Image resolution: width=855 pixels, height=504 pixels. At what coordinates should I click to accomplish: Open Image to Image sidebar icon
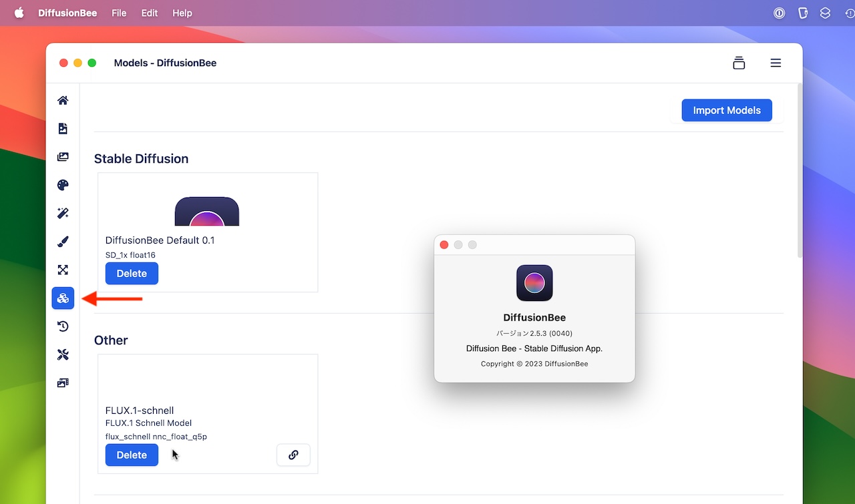(x=63, y=157)
